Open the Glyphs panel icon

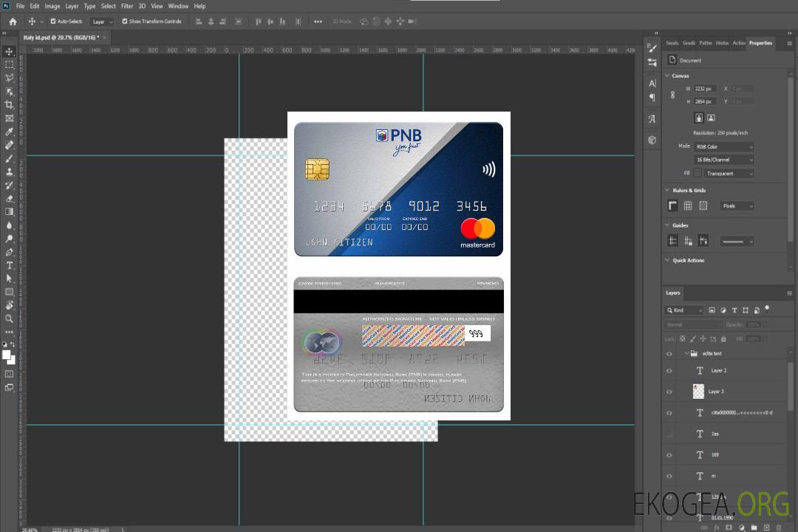pos(652,119)
